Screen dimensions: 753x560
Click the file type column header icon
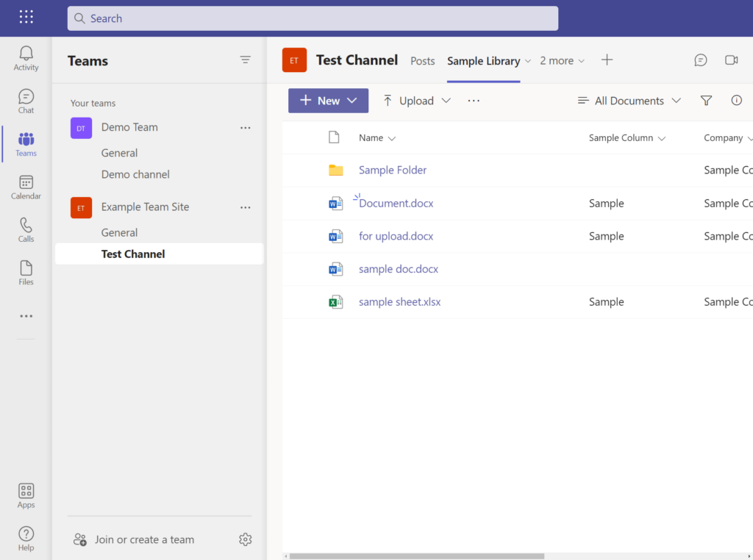click(334, 137)
